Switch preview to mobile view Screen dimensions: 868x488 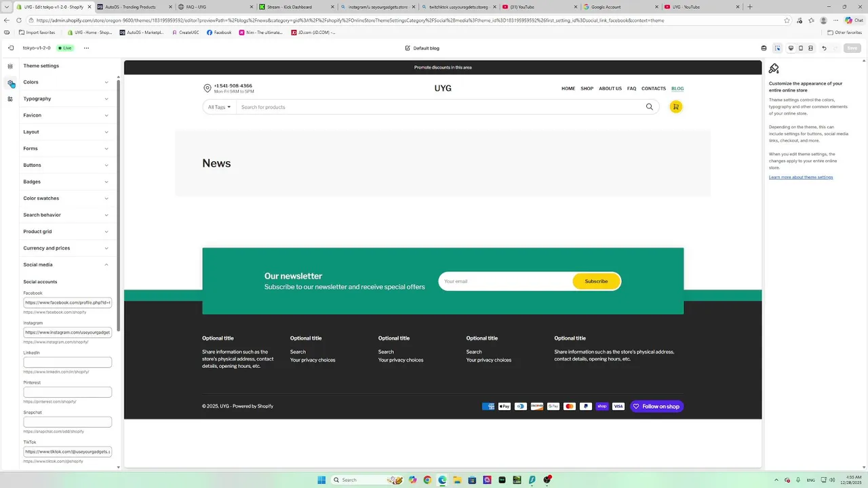801,48
